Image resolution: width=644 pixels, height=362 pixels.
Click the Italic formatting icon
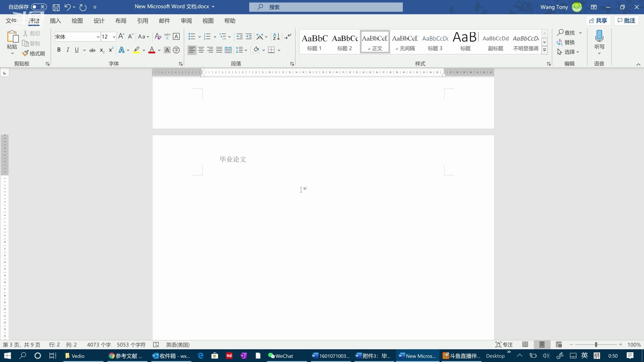[68, 50]
